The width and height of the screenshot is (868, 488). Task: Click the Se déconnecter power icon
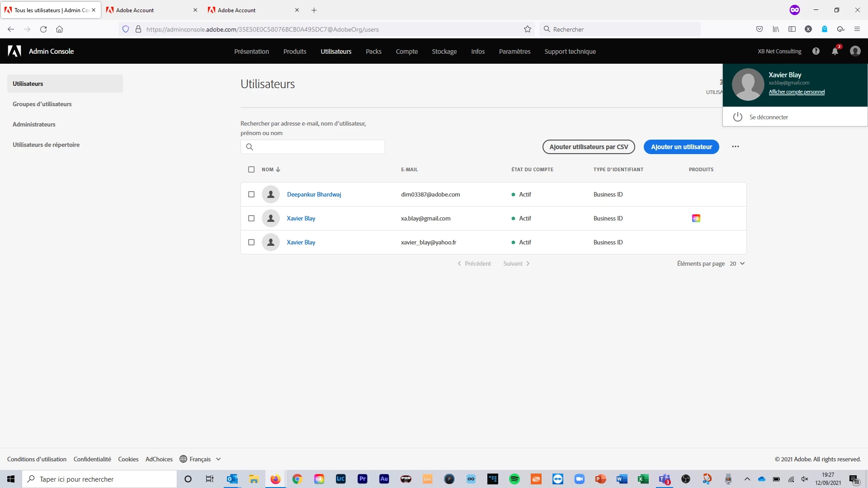[x=738, y=117]
